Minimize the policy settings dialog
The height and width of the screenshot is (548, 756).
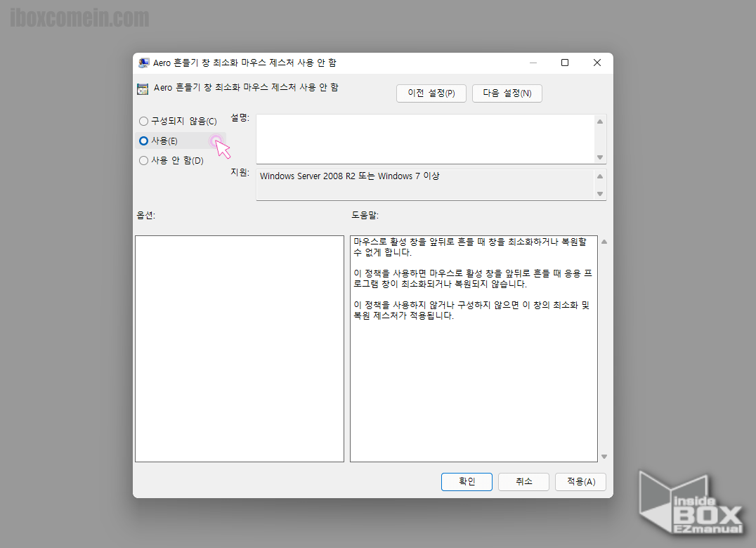pyautogui.click(x=533, y=63)
